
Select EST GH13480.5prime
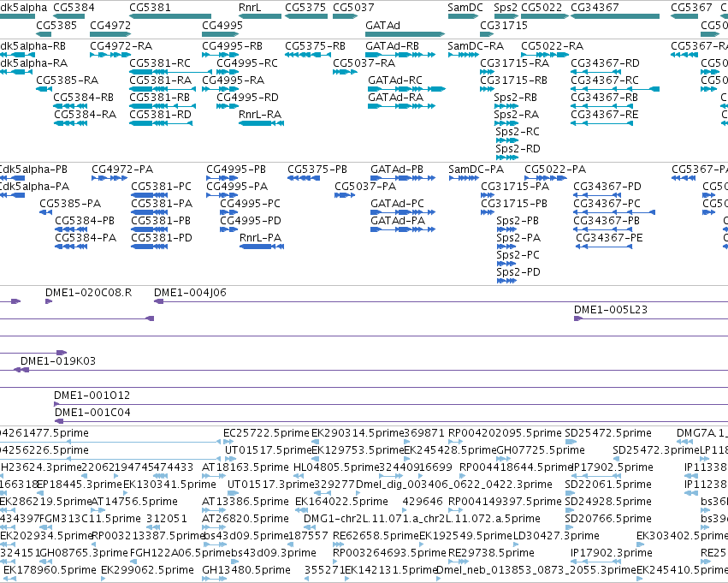coord(214,579)
